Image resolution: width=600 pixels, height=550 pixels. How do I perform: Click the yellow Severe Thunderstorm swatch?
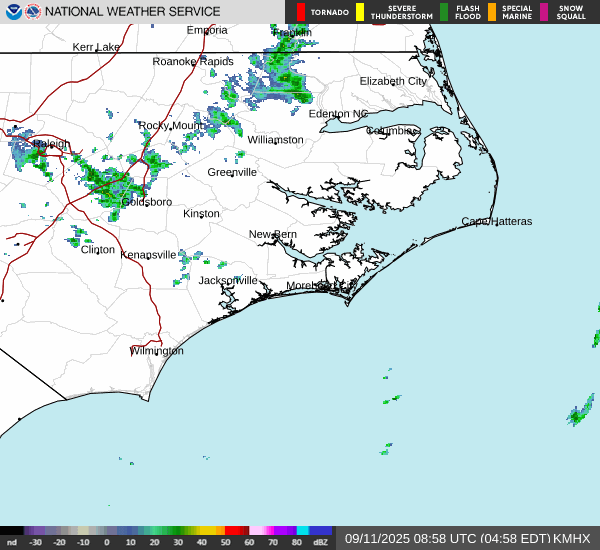point(360,12)
